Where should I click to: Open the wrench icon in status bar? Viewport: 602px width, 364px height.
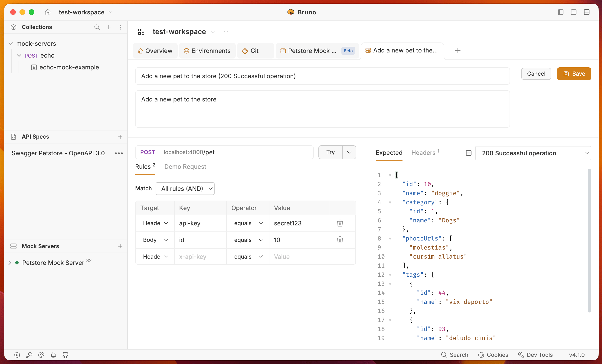(29, 355)
